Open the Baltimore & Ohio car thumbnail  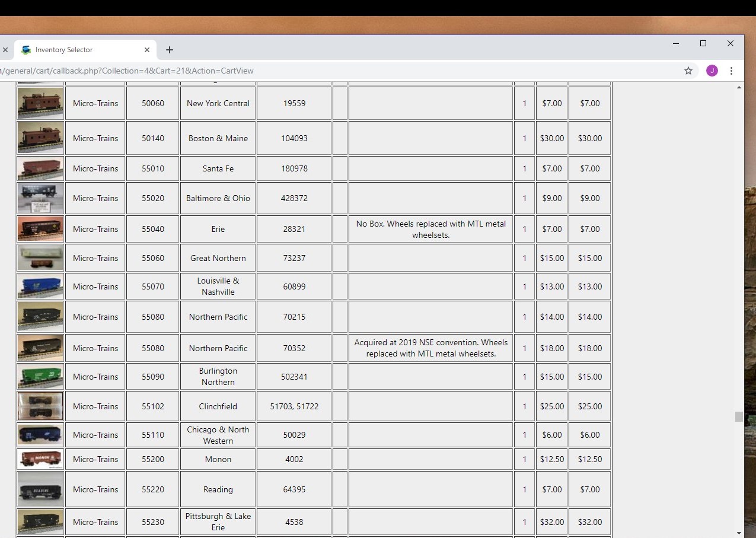40,198
